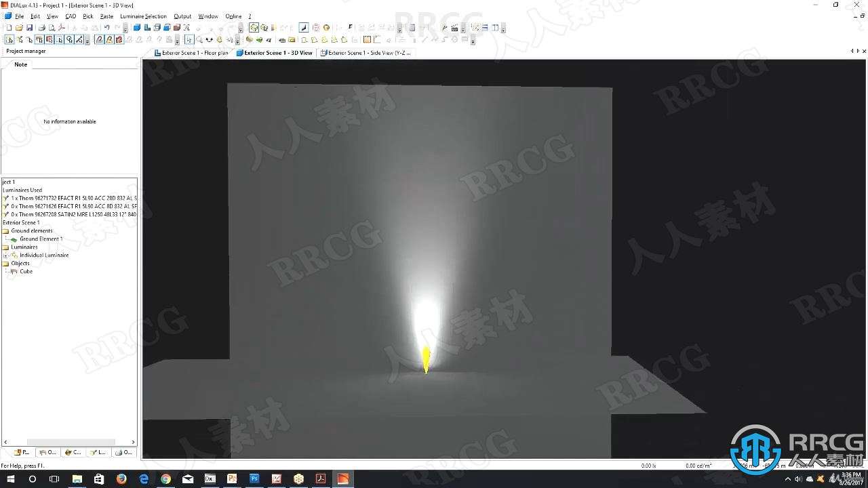This screenshot has height=488, width=868.
Task: Open Photoshop from the taskbar
Action: tap(254, 479)
